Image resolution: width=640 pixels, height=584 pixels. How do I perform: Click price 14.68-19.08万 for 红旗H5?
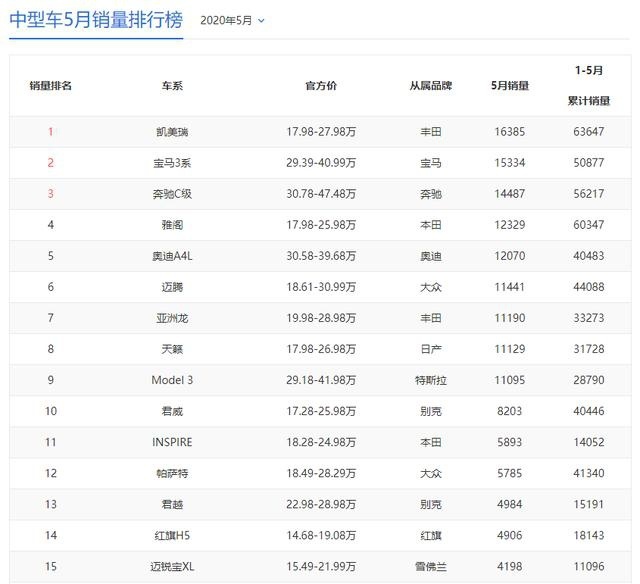tap(321, 535)
